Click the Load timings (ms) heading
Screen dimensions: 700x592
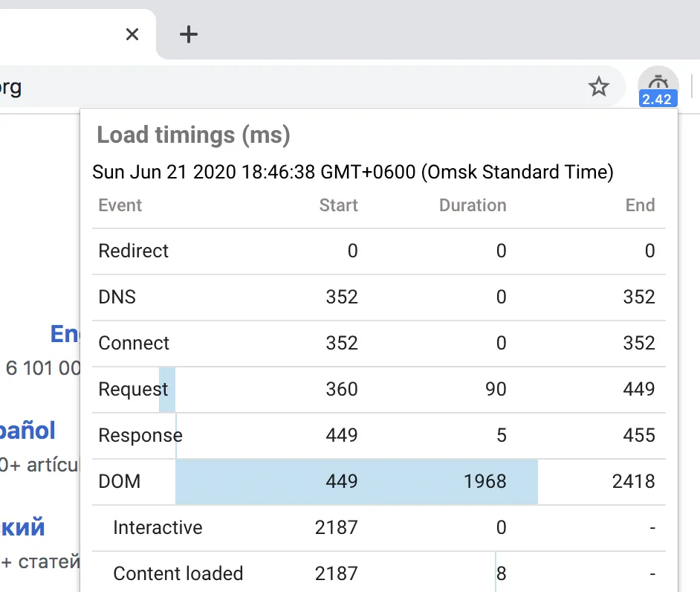click(x=195, y=135)
